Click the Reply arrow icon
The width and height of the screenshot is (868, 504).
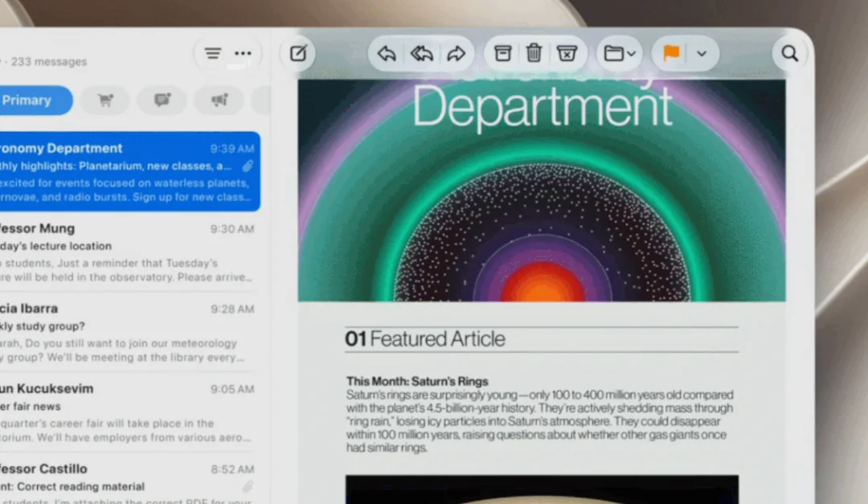[x=387, y=54]
